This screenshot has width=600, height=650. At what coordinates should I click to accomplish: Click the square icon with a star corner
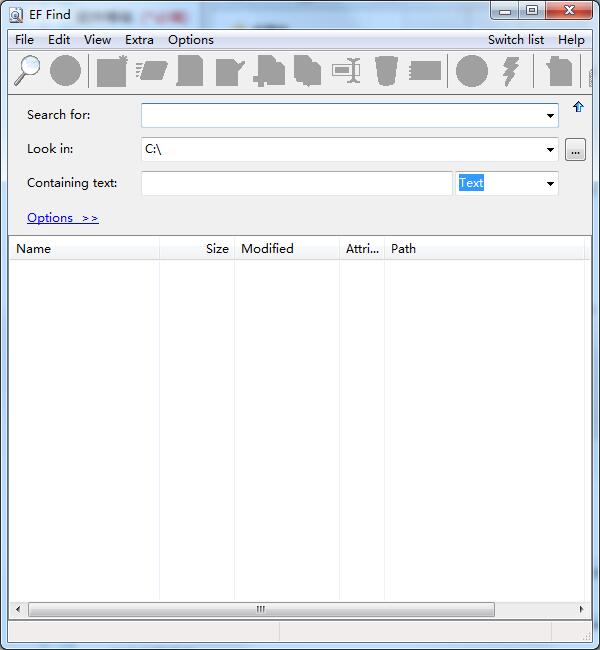tap(112, 71)
